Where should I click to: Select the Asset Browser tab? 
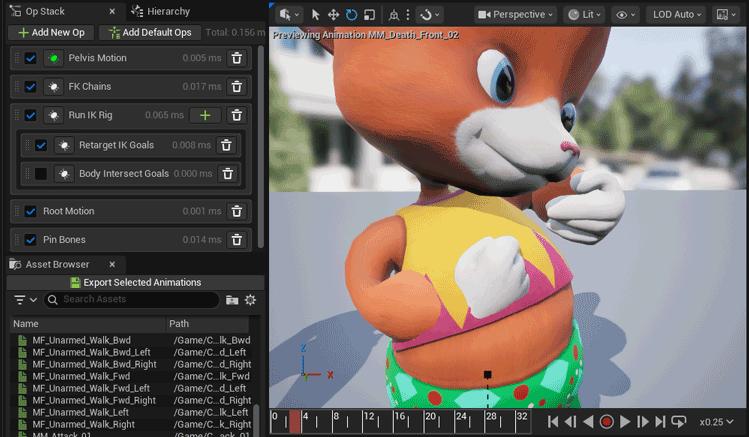[x=57, y=264]
